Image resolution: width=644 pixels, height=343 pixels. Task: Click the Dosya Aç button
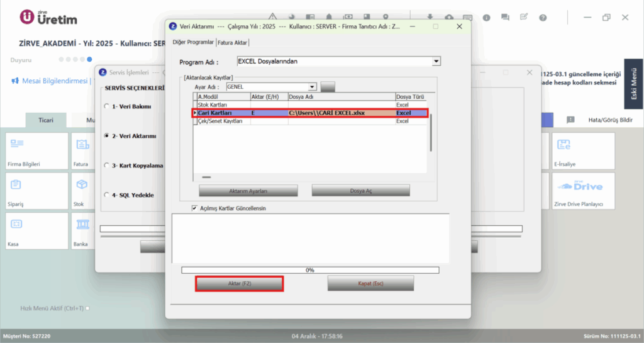click(x=360, y=191)
